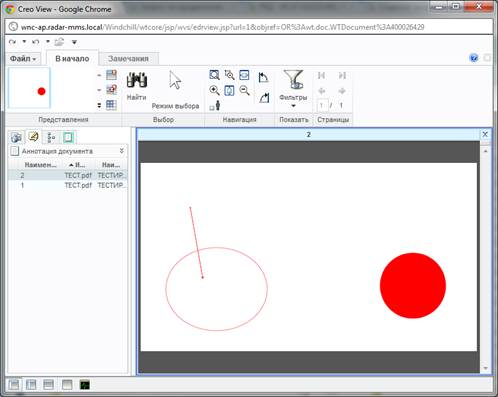Expand the full representations gallery
498x397 pixels.
99,105
